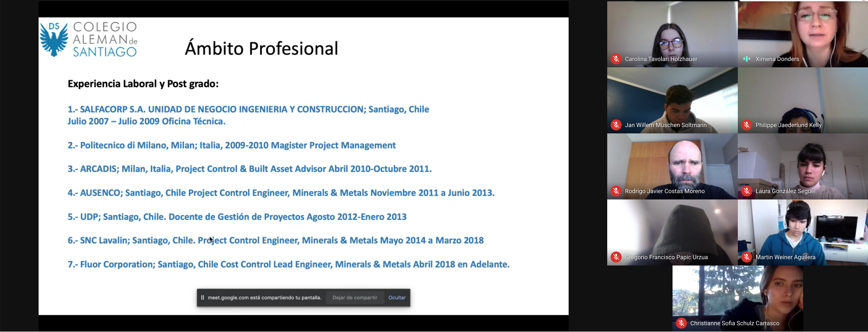
Task: Click the Politecnico di Milano Magister line
Action: pyautogui.click(x=232, y=145)
